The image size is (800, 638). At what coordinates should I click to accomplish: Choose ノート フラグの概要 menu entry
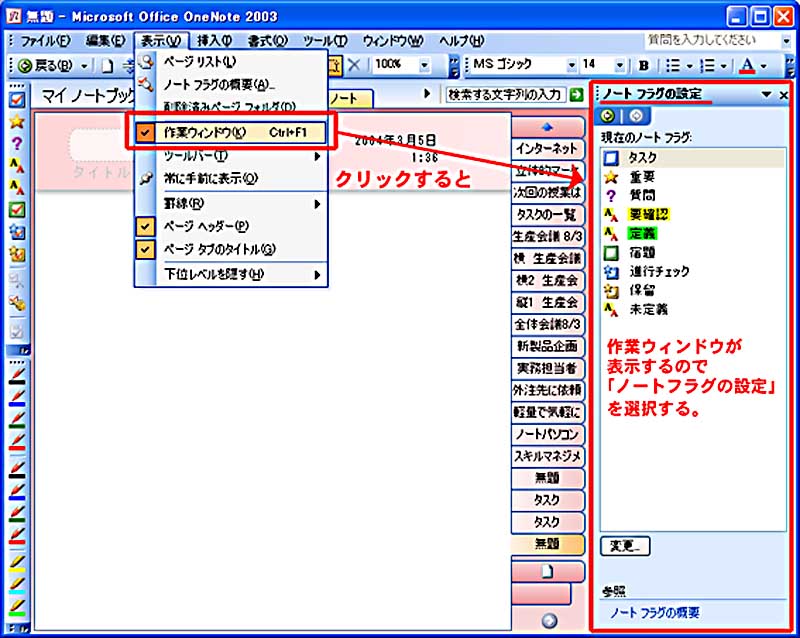pos(230,84)
